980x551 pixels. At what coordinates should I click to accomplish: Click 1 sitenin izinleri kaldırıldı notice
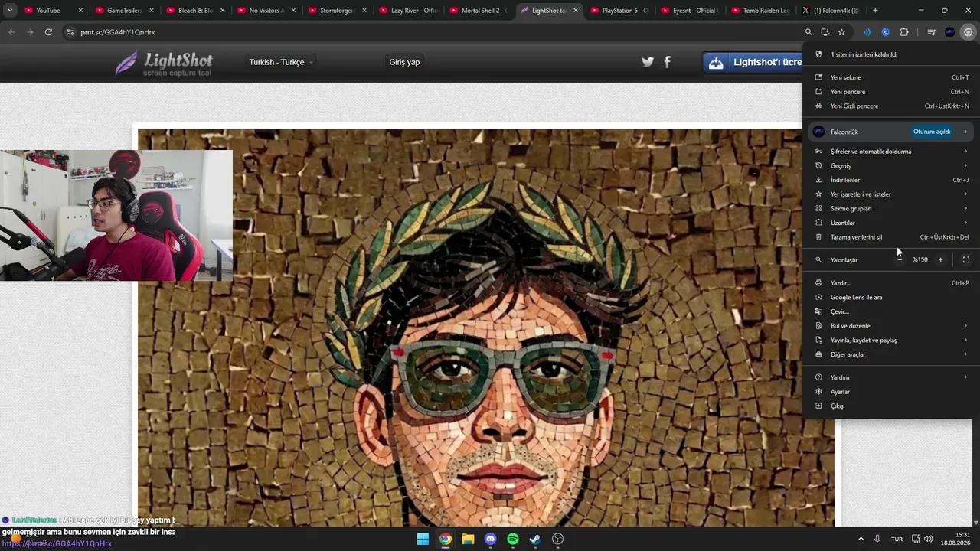[891, 54]
